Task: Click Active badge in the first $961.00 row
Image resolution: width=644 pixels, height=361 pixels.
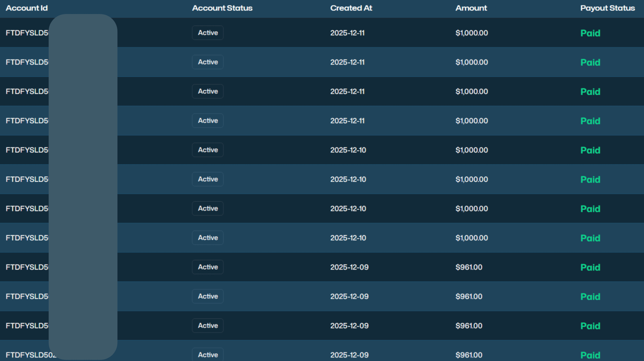Action: (208, 267)
